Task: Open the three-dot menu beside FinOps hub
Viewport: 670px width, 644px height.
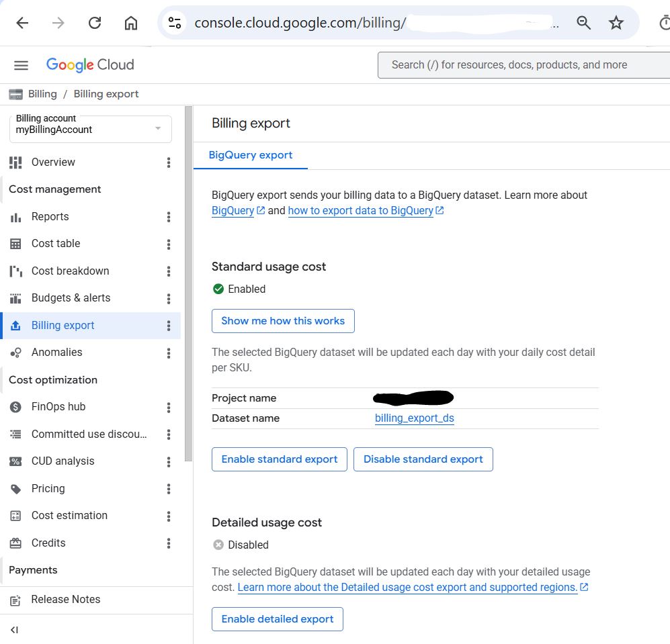Action: [x=169, y=408]
